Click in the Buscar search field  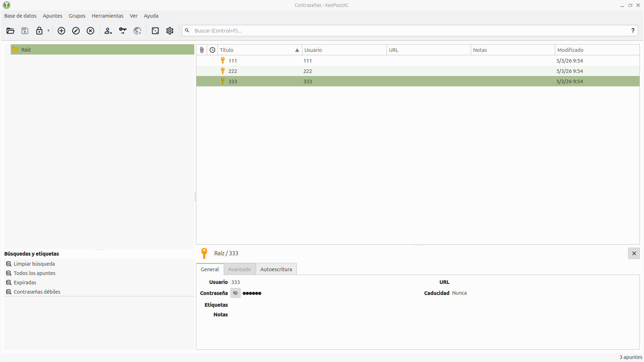coord(407,31)
